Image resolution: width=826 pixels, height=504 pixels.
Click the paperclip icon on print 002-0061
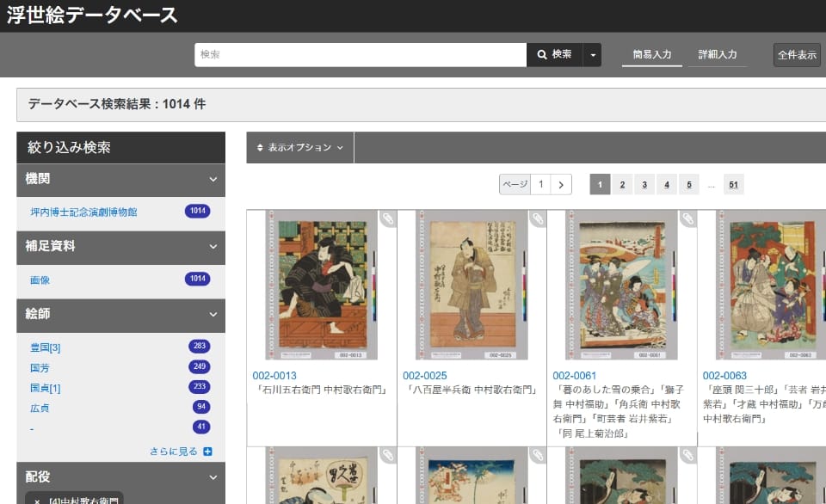[x=688, y=218]
